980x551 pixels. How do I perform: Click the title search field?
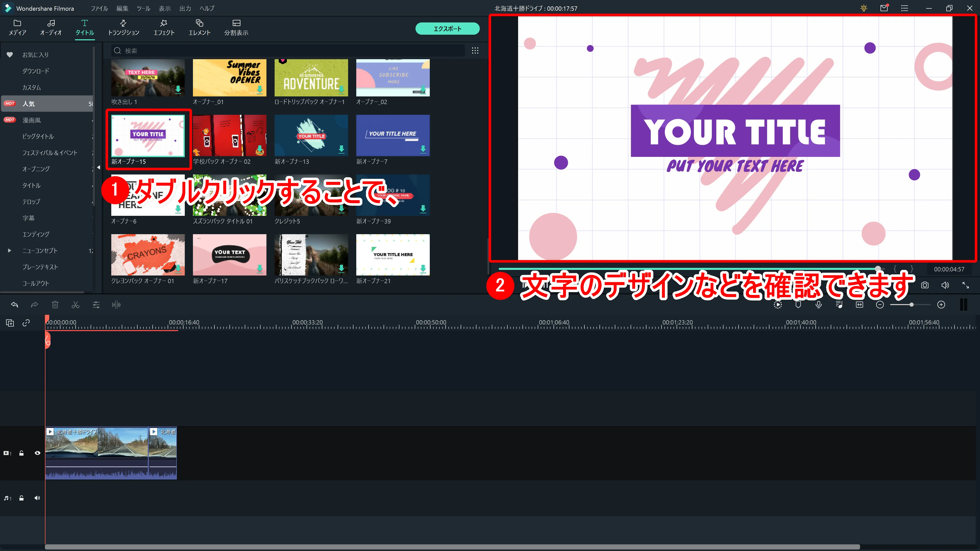pyautogui.click(x=288, y=51)
